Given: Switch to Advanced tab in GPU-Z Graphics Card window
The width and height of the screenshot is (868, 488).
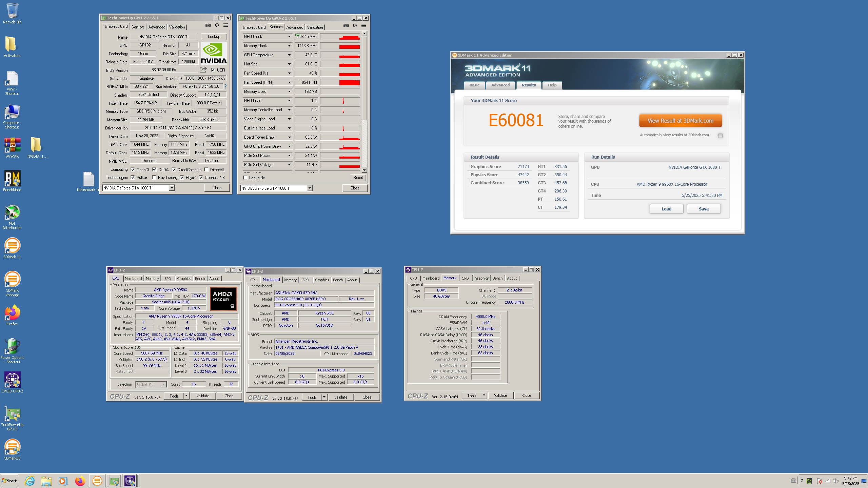Looking at the screenshot, I should coord(157,27).
